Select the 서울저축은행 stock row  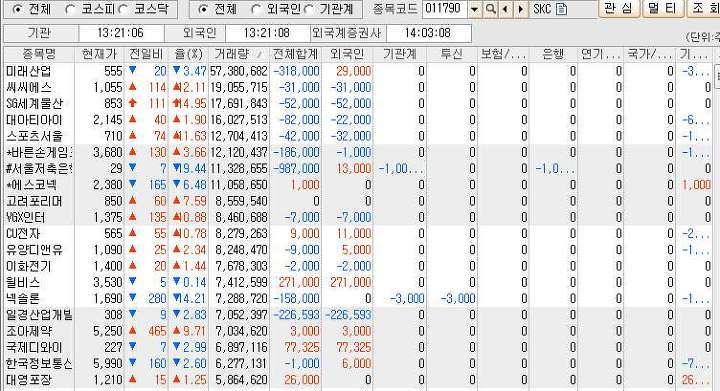coord(358,168)
